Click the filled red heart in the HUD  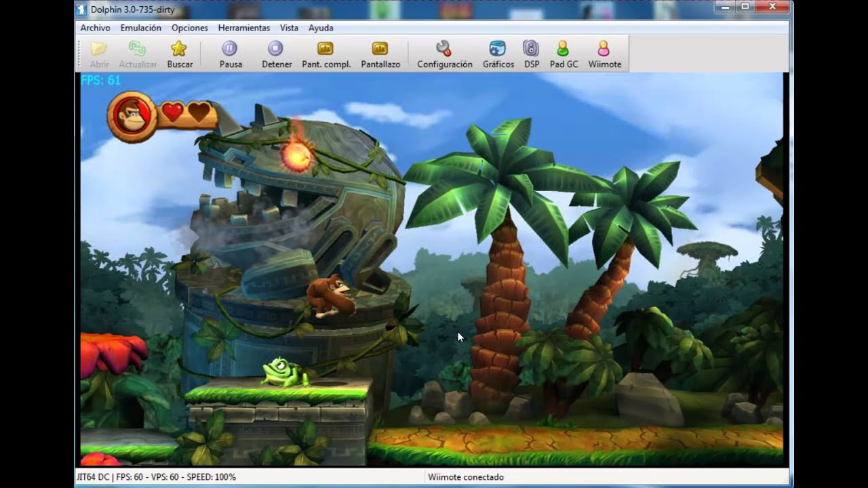point(172,112)
